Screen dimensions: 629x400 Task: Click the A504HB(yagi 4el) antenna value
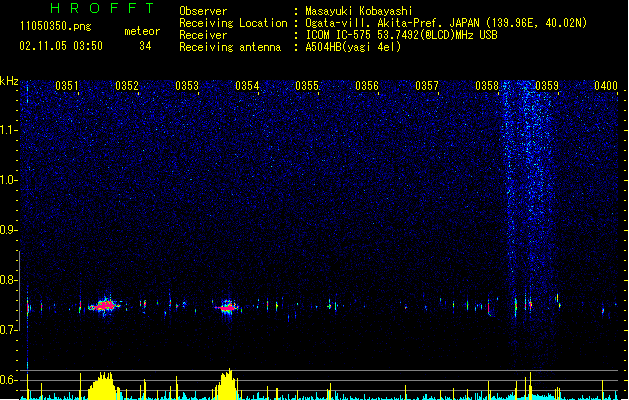353,47
